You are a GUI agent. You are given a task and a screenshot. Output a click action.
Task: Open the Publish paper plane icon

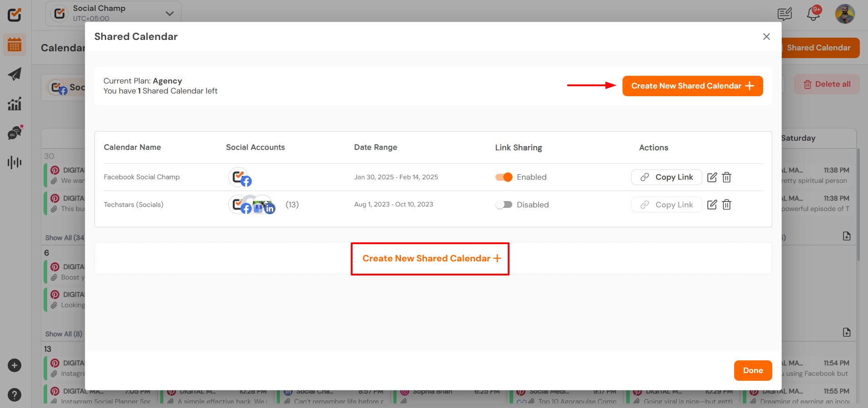point(15,74)
